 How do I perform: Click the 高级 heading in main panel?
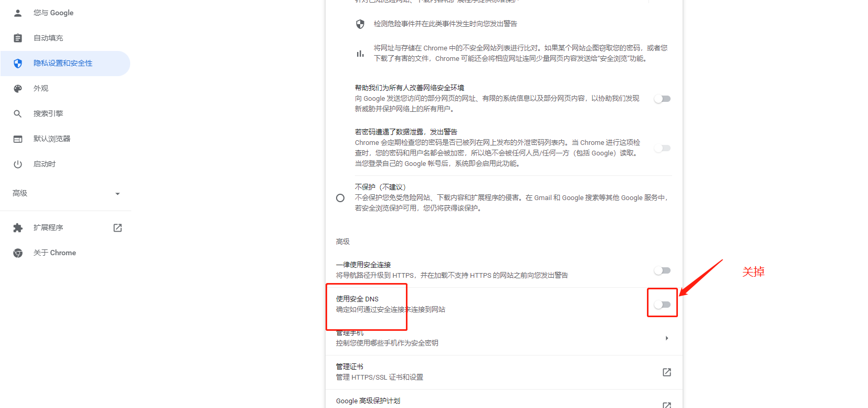pos(343,242)
